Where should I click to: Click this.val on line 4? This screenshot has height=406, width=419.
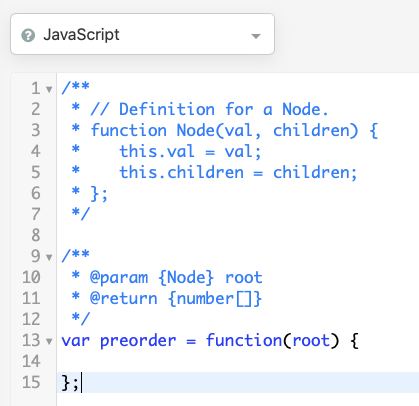[157, 151]
